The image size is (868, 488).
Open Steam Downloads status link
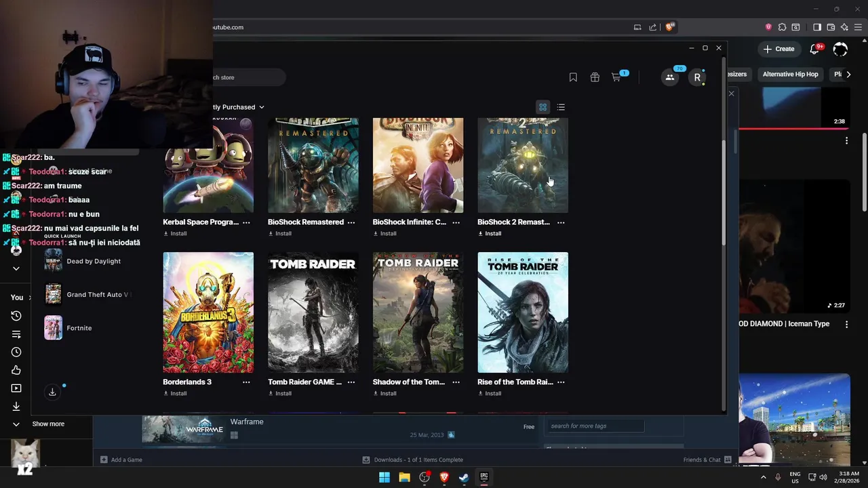click(x=413, y=460)
